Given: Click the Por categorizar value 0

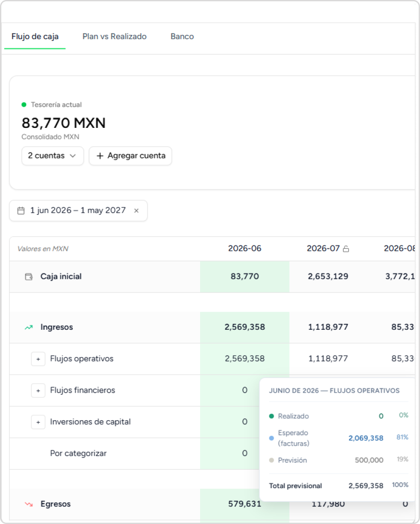Looking at the screenshot, I should pyautogui.click(x=244, y=453).
